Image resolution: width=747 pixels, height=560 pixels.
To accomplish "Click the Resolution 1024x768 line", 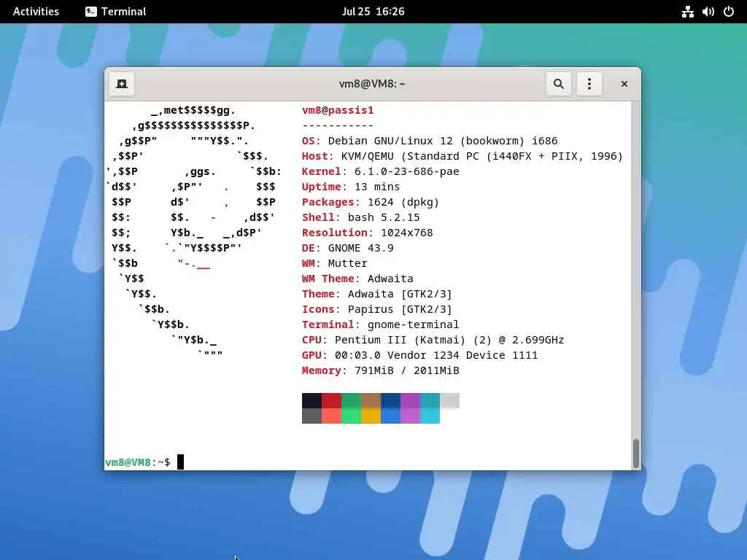I will click(x=368, y=233).
